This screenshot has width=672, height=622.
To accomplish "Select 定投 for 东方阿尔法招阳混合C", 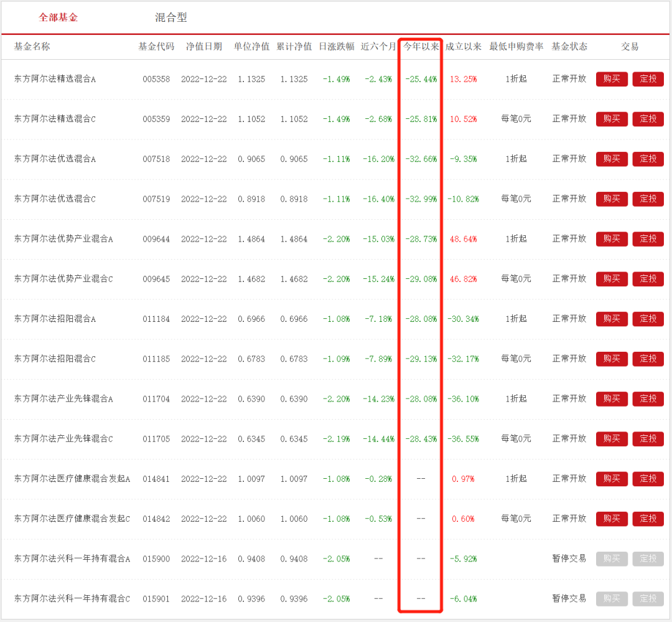I will [648, 359].
